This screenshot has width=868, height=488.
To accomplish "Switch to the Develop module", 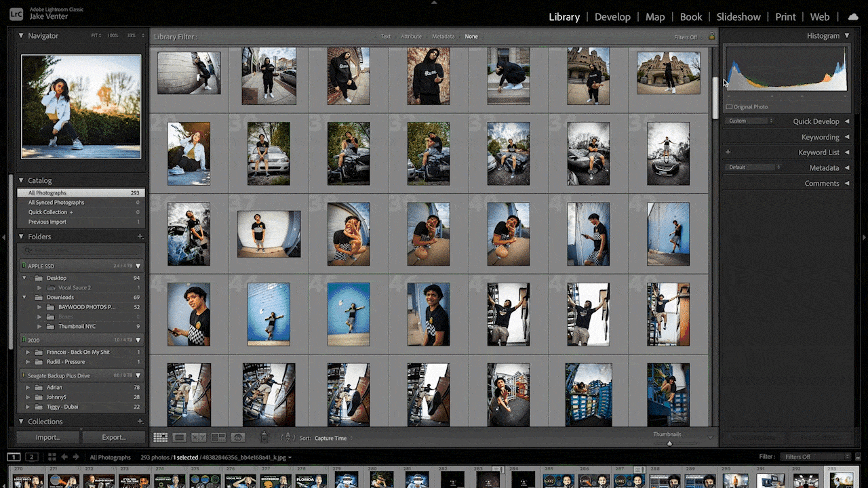I will 612,17.
